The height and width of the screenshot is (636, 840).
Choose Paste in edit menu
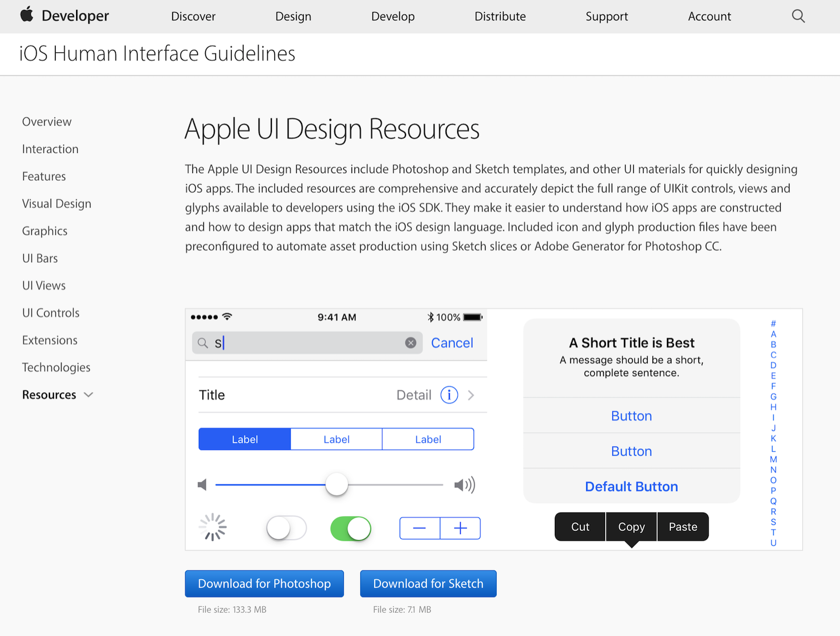coord(683,527)
